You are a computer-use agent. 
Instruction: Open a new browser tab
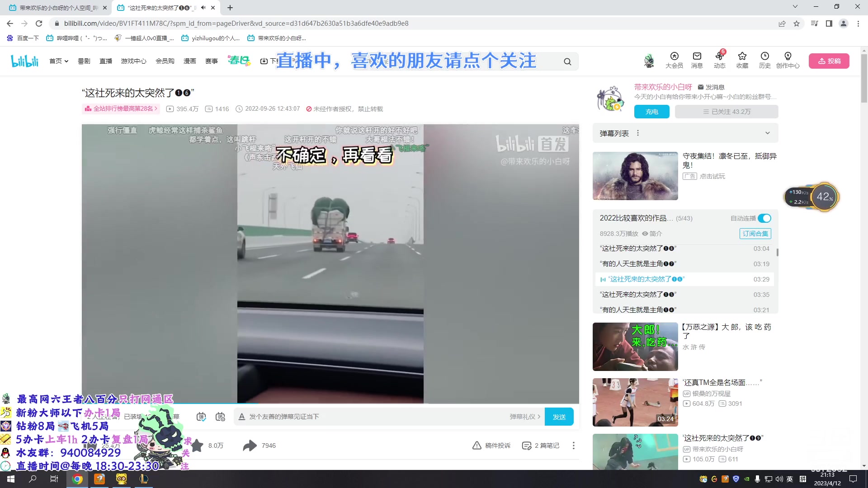click(x=230, y=8)
